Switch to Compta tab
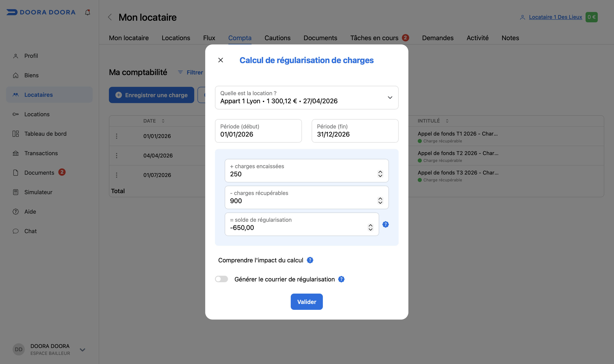Screen dimensions: 614x364 [x=240, y=38]
